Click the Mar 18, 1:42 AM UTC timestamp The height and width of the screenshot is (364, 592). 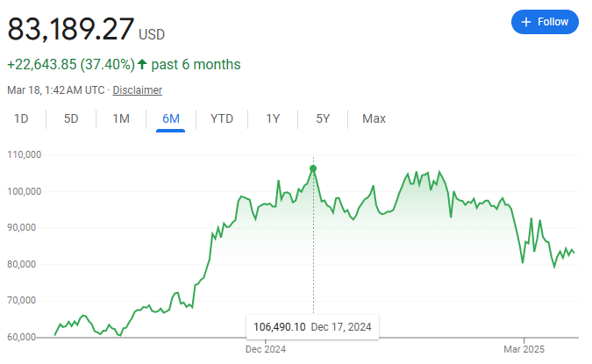pos(56,90)
